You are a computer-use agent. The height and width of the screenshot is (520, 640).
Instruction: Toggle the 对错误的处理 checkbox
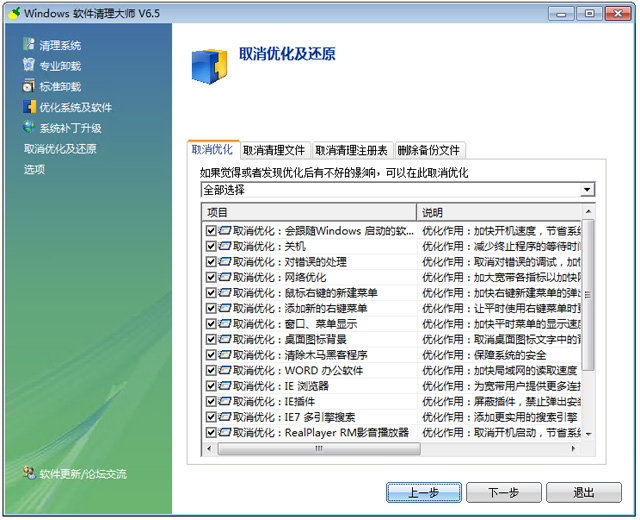pyautogui.click(x=211, y=262)
